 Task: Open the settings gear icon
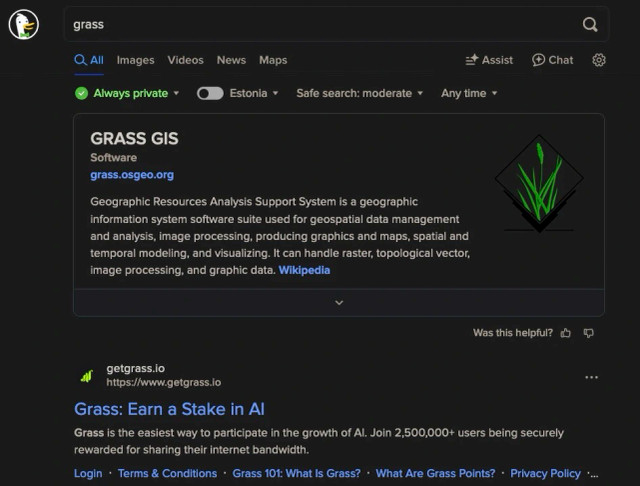[599, 60]
